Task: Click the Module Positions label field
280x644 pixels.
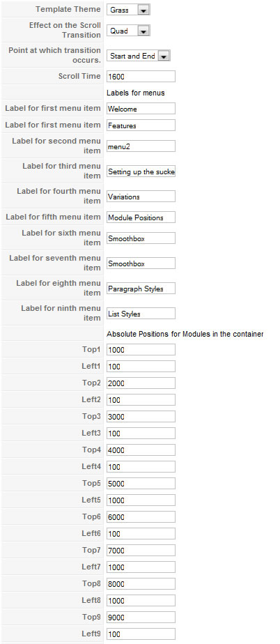Action: [141, 217]
